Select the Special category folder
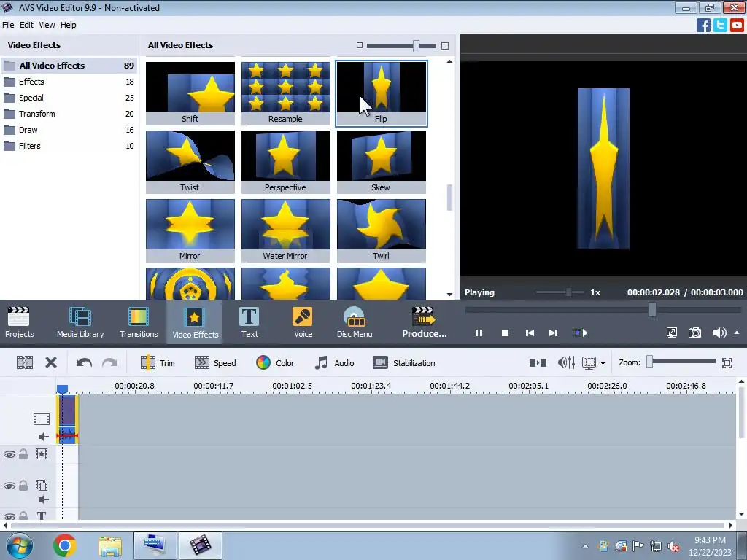 click(x=69, y=98)
